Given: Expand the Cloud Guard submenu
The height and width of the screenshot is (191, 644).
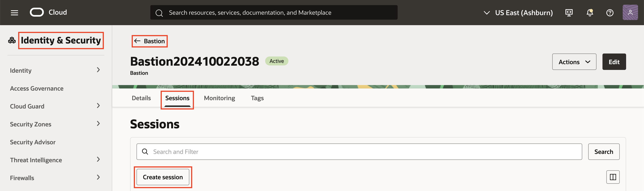Looking at the screenshot, I should 98,106.
